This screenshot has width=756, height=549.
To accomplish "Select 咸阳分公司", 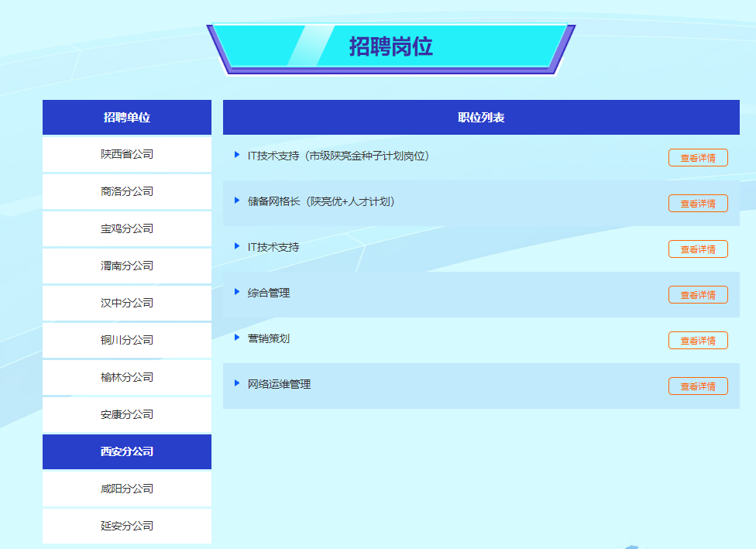I will 127,489.
